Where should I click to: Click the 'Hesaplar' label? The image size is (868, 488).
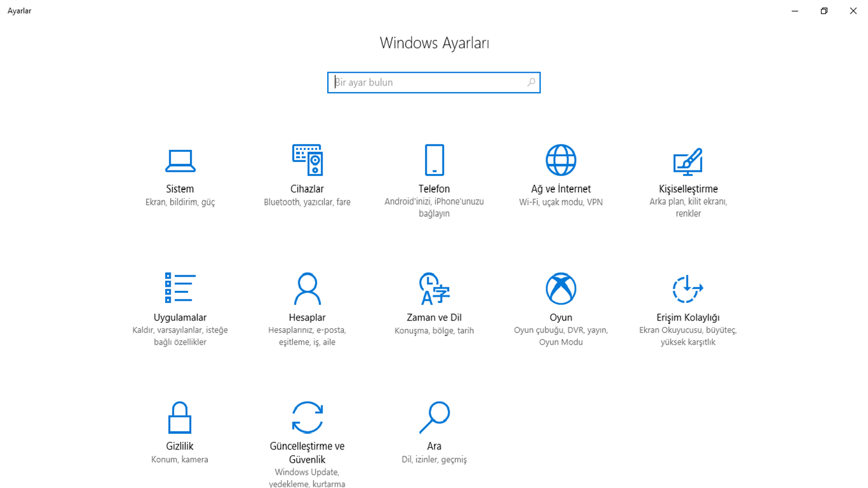(x=307, y=318)
